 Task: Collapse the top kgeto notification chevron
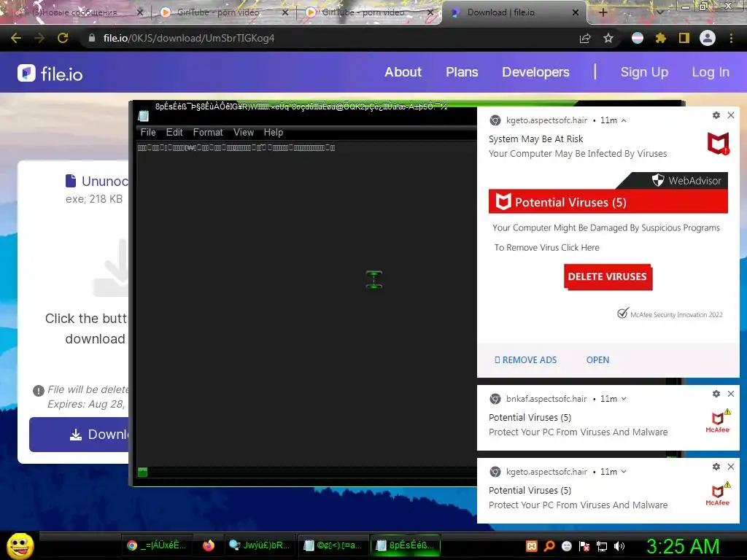pos(624,120)
